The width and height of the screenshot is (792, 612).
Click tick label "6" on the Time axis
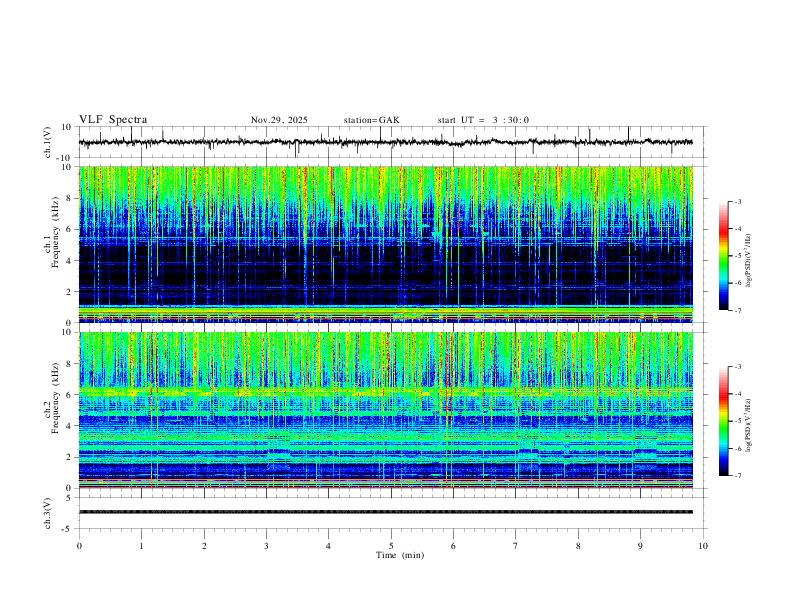pyautogui.click(x=453, y=546)
